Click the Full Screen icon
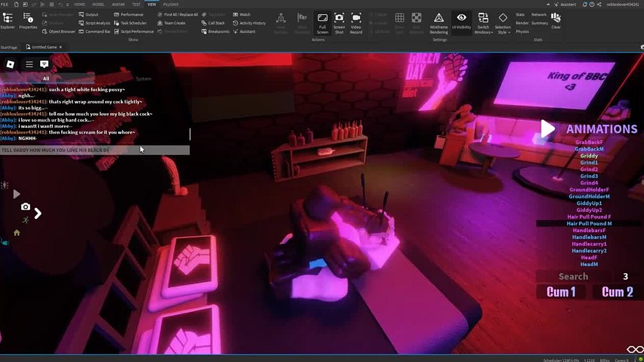Viewport: 644px width, 362px height. point(323,23)
